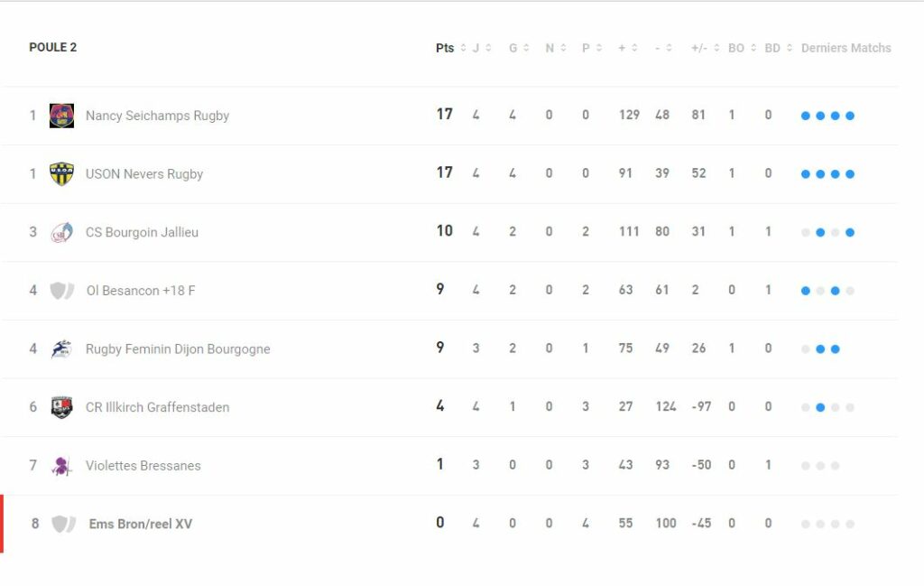924x586 pixels.
Task: Open the Nancy Seichamps Rugby team link
Action: pyautogui.click(x=157, y=116)
